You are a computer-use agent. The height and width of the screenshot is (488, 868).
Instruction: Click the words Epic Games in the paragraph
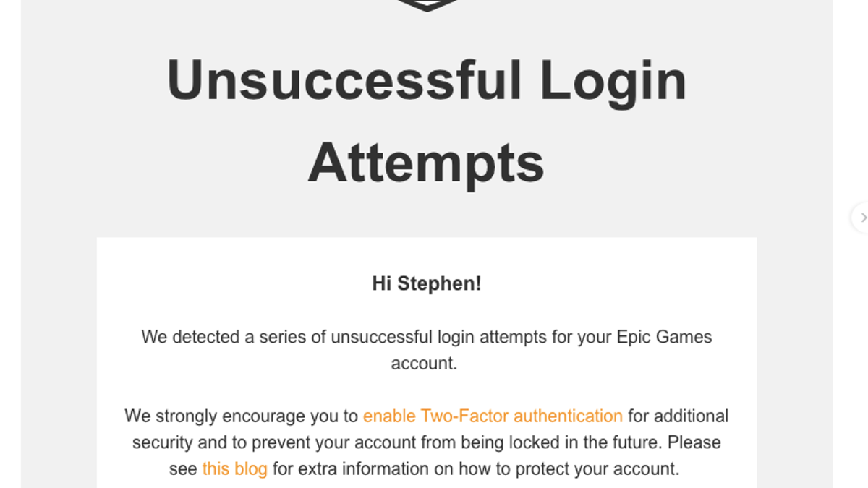[664, 337]
